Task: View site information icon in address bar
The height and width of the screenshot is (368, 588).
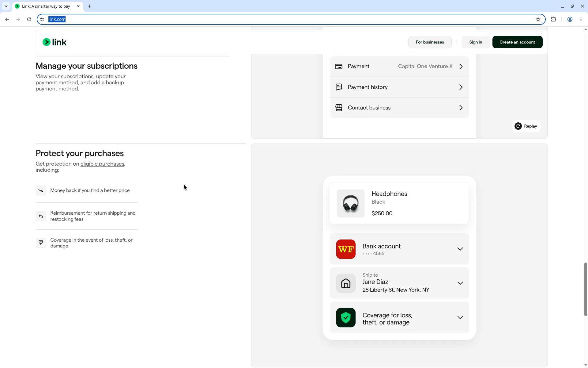Action: (x=42, y=19)
